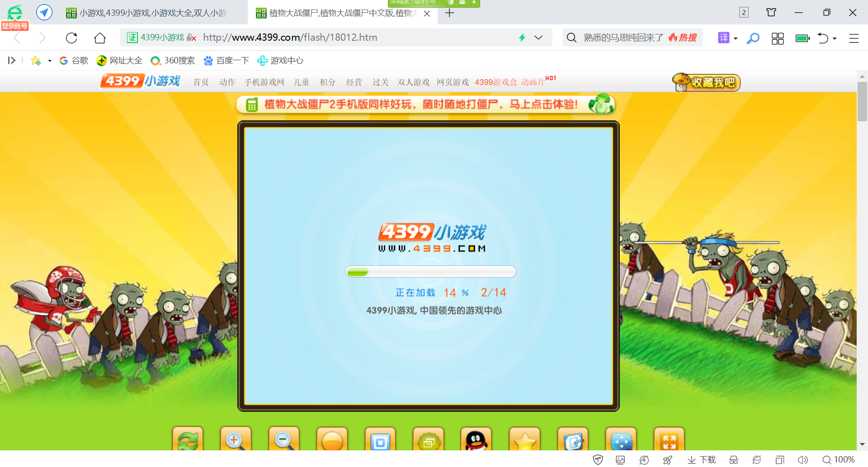Click the shield security icon in status bar
Image resolution: width=868 pixels, height=467 pixels.
tap(598, 460)
